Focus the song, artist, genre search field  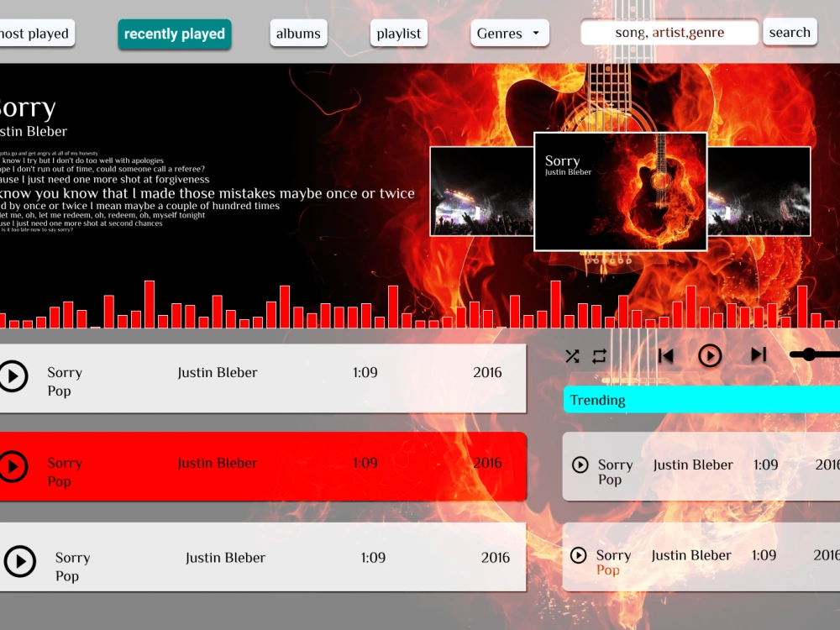tap(669, 32)
